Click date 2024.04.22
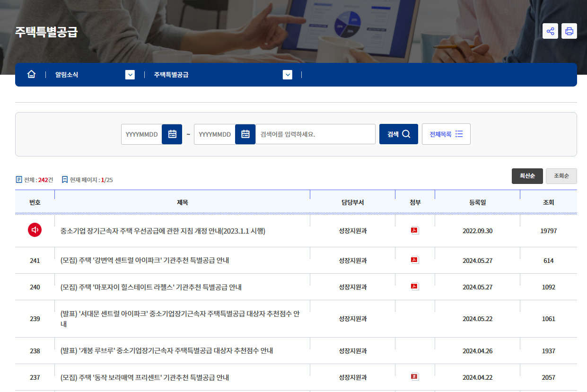 477,377
